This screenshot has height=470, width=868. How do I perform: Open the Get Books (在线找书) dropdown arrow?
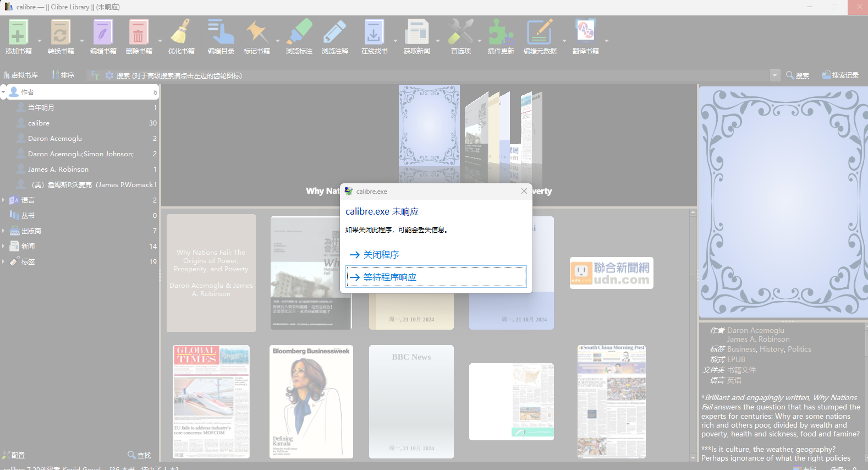pos(395,41)
